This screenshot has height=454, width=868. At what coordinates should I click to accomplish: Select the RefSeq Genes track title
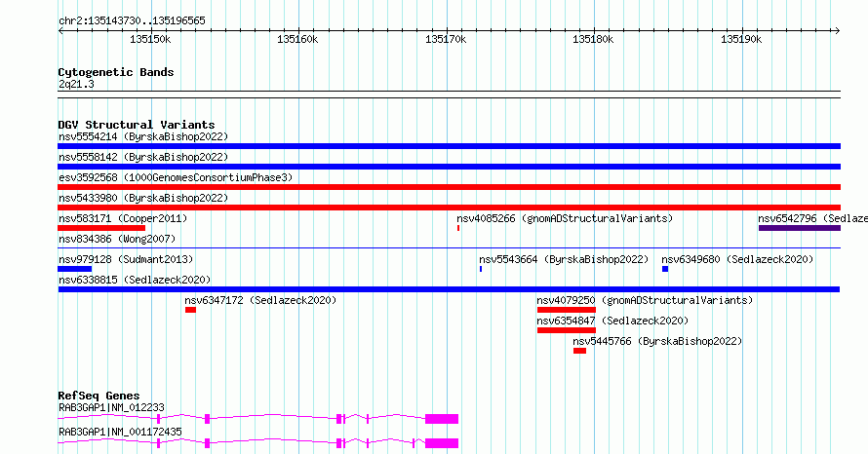pos(99,396)
